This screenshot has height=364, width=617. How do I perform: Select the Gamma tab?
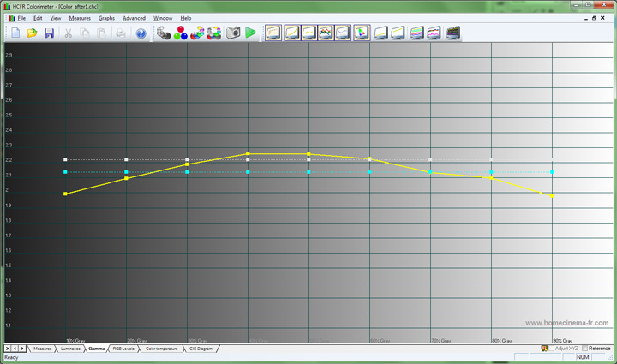point(97,349)
